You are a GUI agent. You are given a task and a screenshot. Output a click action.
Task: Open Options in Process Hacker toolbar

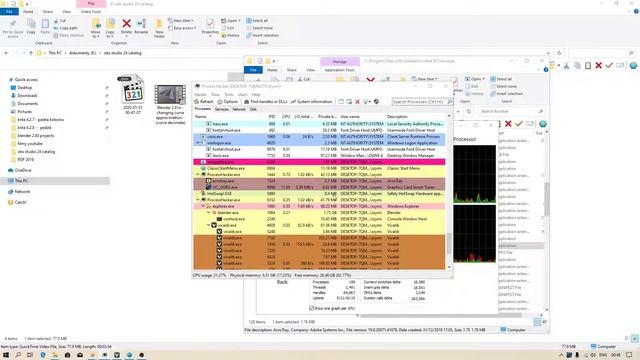tap(228, 102)
